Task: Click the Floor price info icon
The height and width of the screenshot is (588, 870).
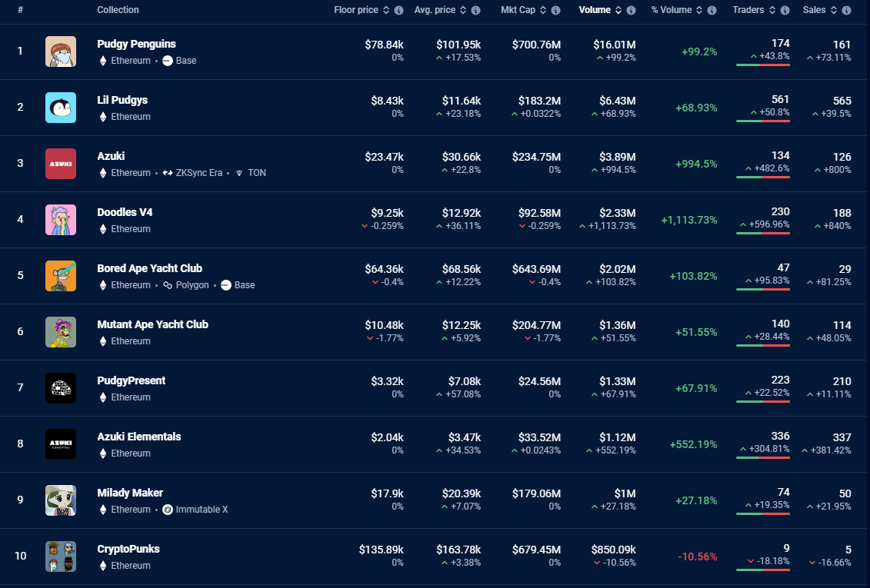Action: (398, 10)
